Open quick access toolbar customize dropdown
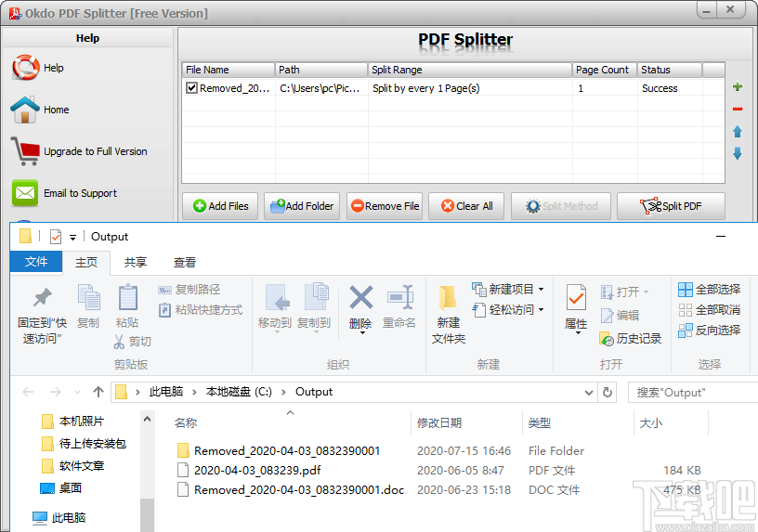 (73, 238)
